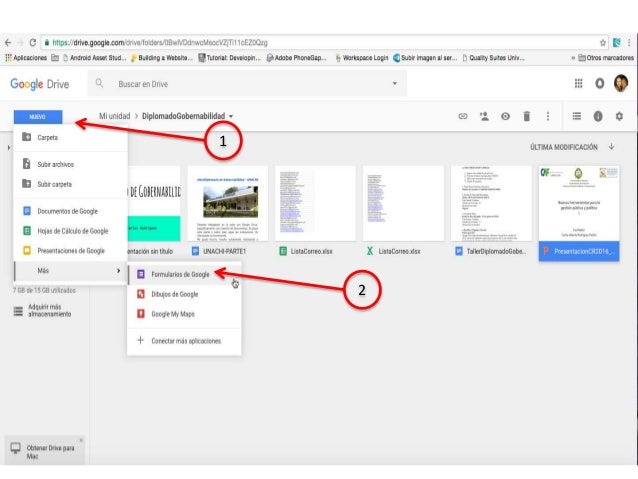Select the UNACHI-PARTE1 document thumbnail
638x479 pixels.
point(228,203)
